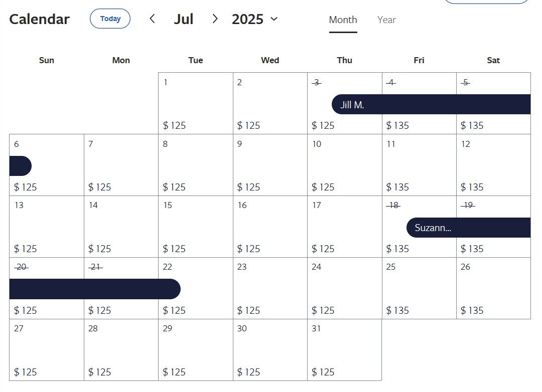
Task: Go to previous month with left arrow
Action: tap(152, 19)
